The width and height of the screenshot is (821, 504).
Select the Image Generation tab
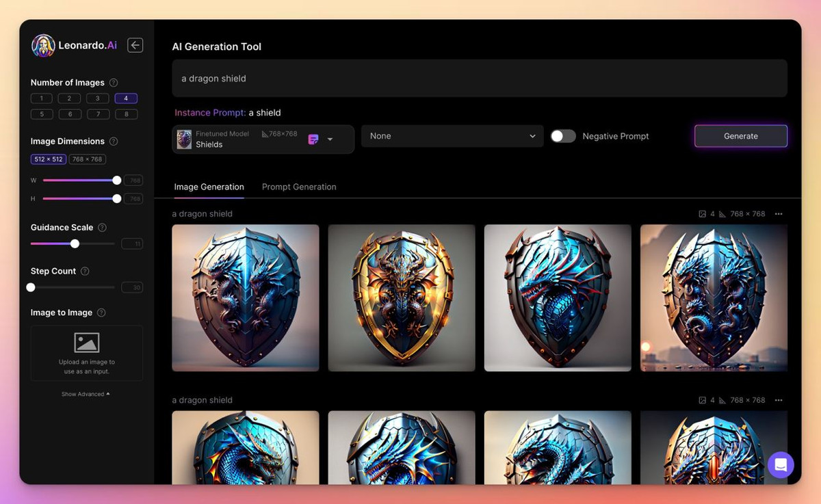[x=209, y=187]
